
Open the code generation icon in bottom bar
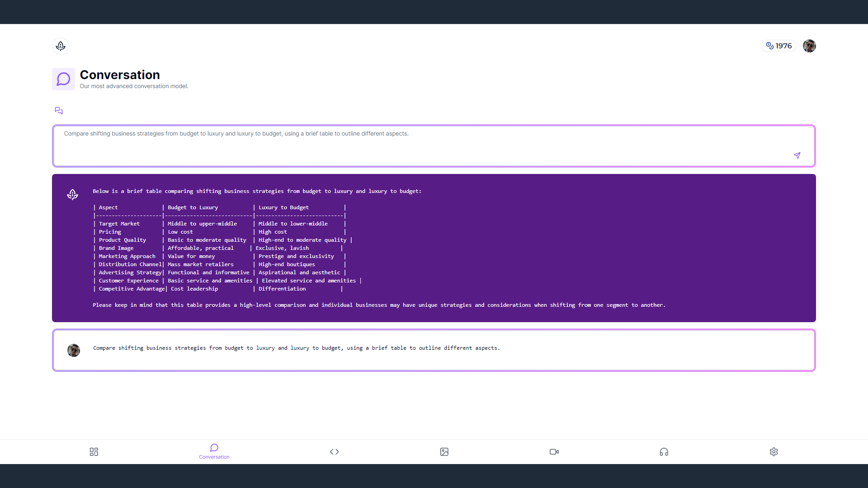(335, 452)
